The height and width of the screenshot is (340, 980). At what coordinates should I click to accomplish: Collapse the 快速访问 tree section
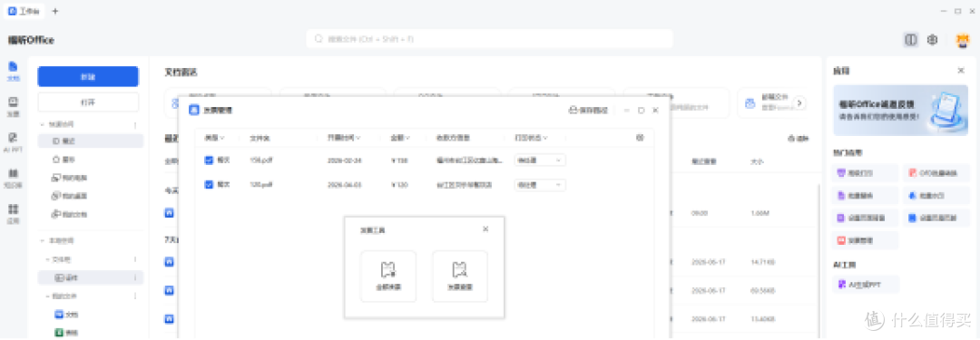click(x=43, y=125)
